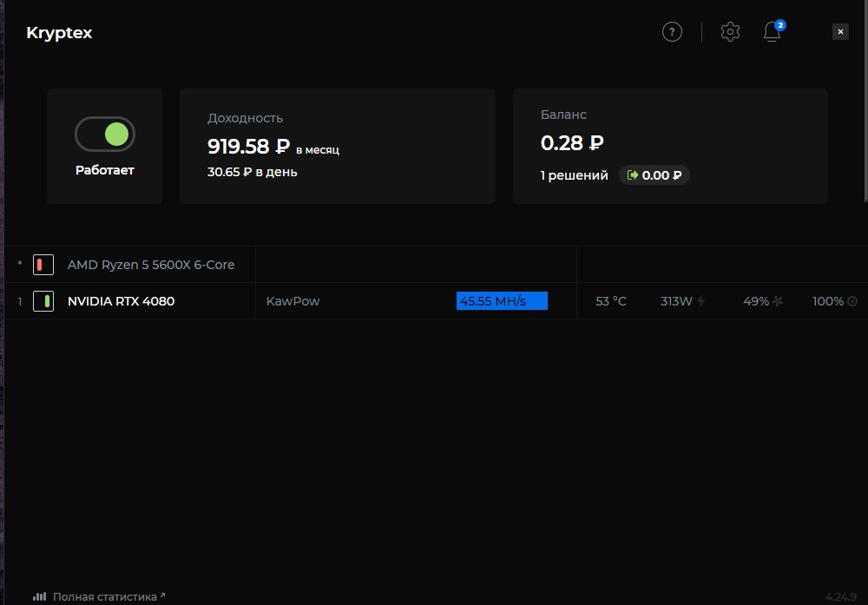This screenshot has width=868, height=605.
Task: Click the 0.28 ₽ balance amount
Action: [572, 143]
